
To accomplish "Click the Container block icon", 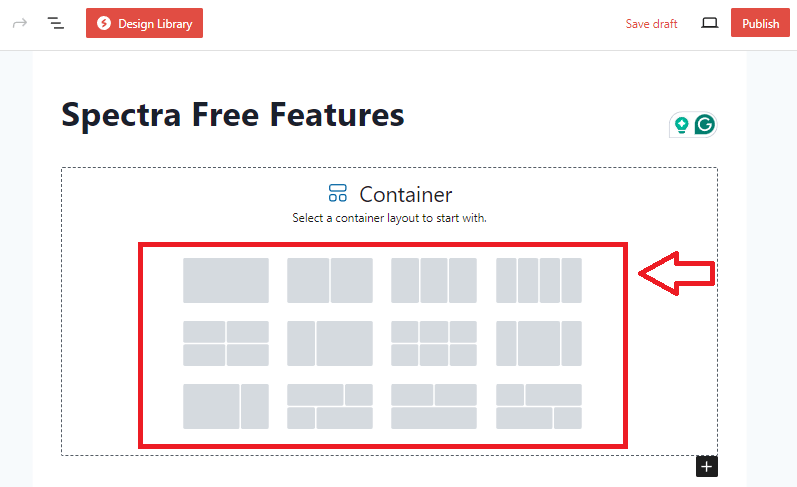I will pyautogui.click(x=337, y=194).
